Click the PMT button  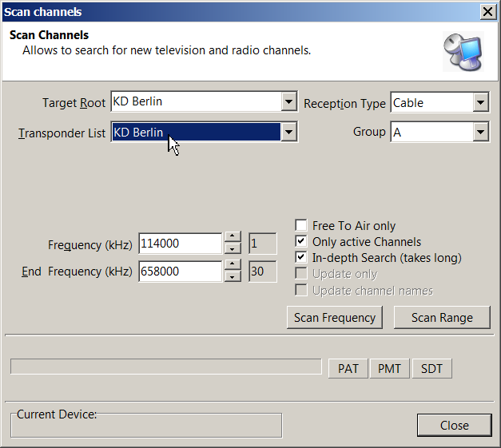click(389, 368)
